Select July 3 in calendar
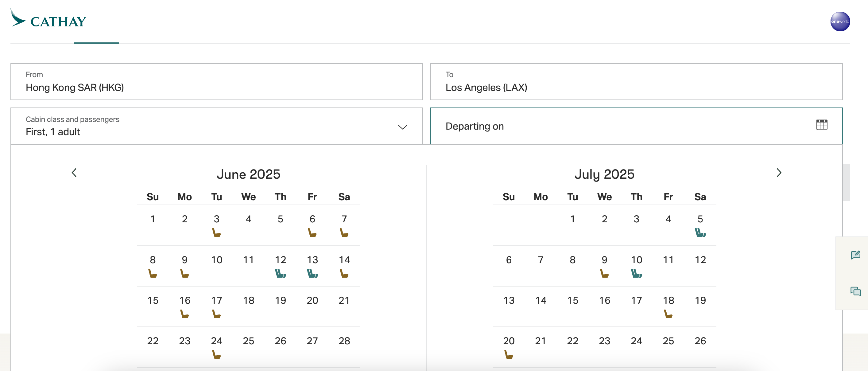The width and height of the screenshot is (868, 371). point(636,219)
